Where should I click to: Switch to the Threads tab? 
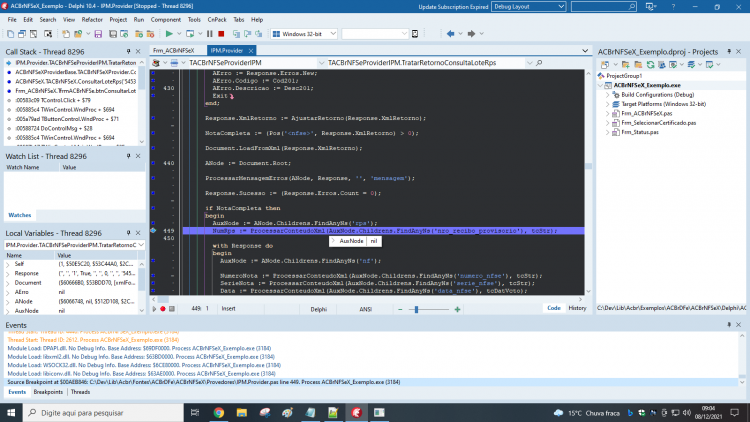pos(80,392)
